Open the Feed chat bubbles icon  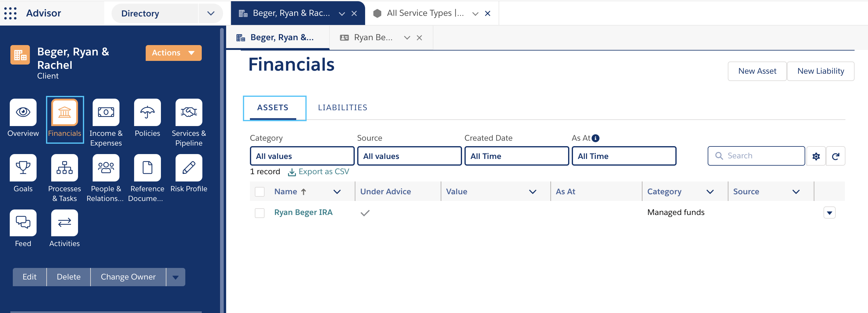(x=23, y=223)
